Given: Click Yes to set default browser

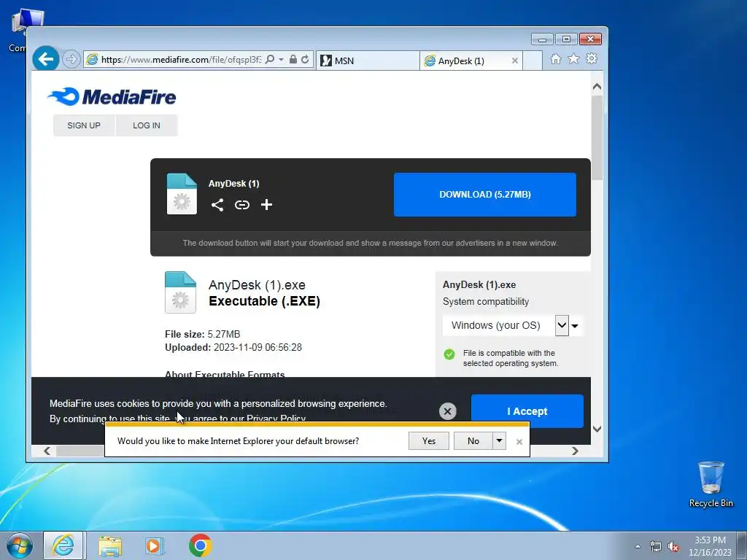Looking at the screenshot, I should click(429, 441).
